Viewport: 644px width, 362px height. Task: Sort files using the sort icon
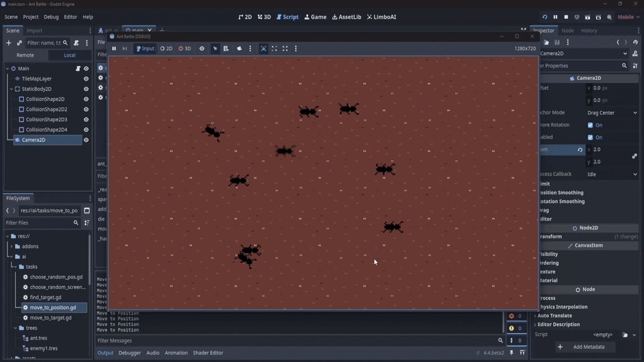(87, 222)
